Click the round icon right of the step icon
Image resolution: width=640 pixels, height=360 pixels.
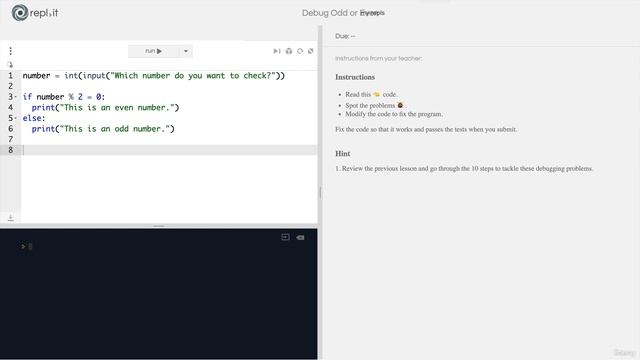click(x=289, y=51)
